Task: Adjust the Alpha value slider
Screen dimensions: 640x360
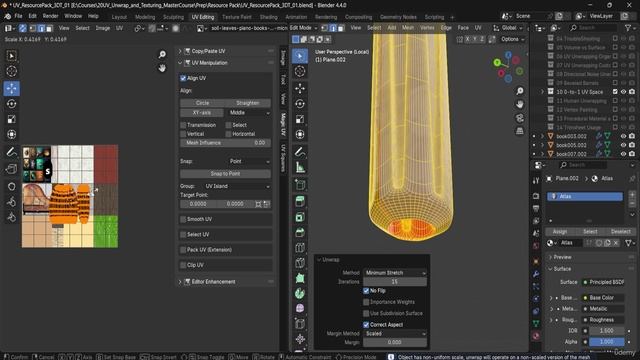Action: pos(607,342)
